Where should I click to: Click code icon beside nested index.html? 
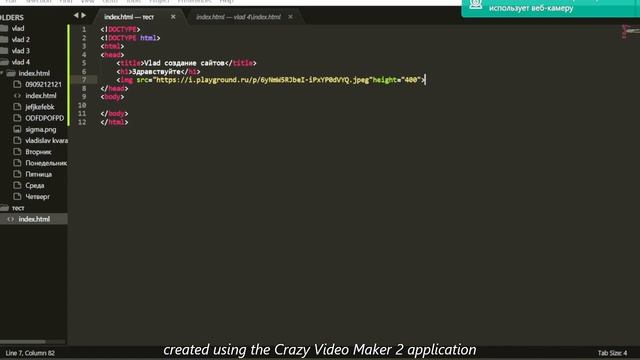(17, 96)
